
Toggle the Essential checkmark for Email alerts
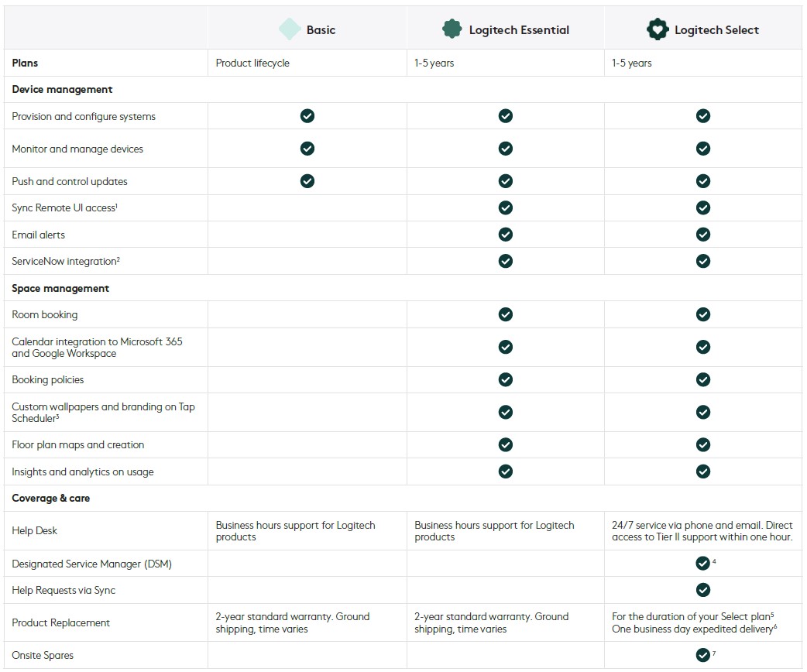click(x=506, y=234)
